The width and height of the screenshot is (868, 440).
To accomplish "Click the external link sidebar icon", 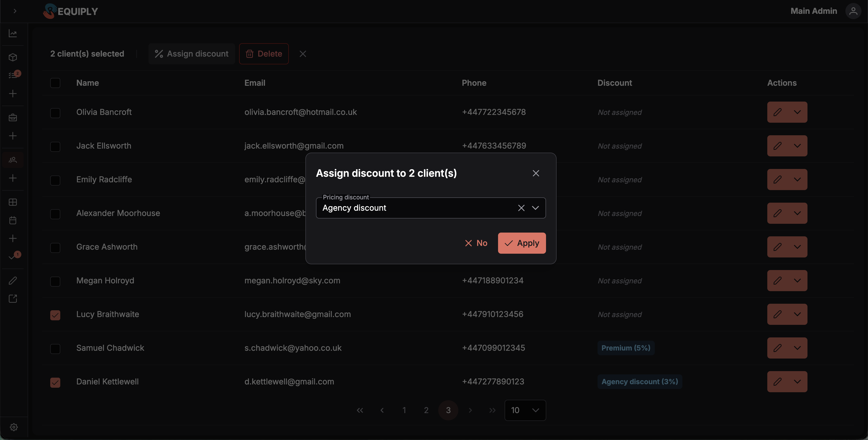I will 13,299.
